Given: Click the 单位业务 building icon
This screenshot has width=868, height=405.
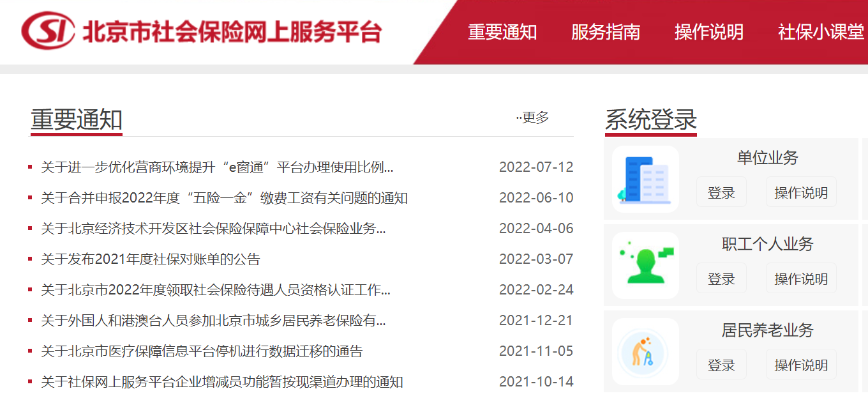Looking at the screenshot, I should (645, 179).
